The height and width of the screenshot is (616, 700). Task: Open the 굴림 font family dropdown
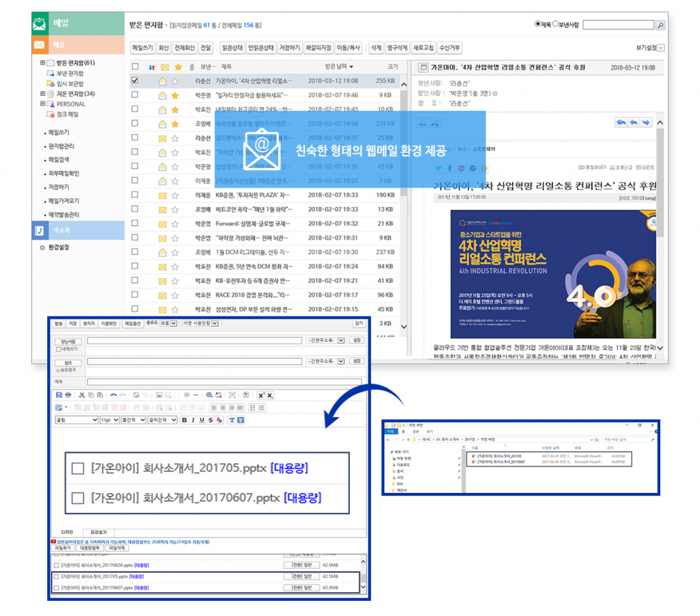pos(75,420)
